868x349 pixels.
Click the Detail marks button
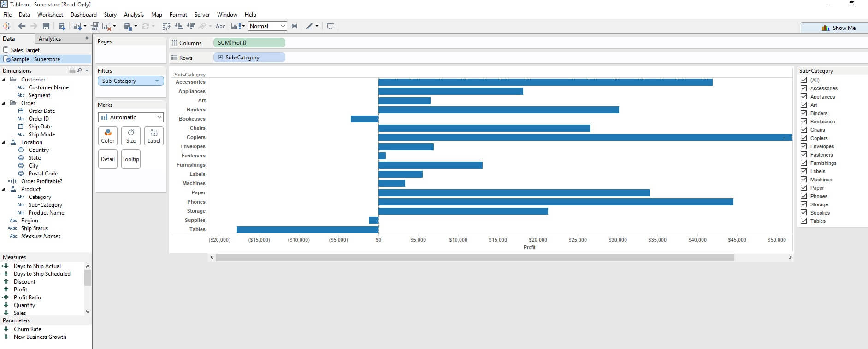pyautogui.click(x=108, y=159)
